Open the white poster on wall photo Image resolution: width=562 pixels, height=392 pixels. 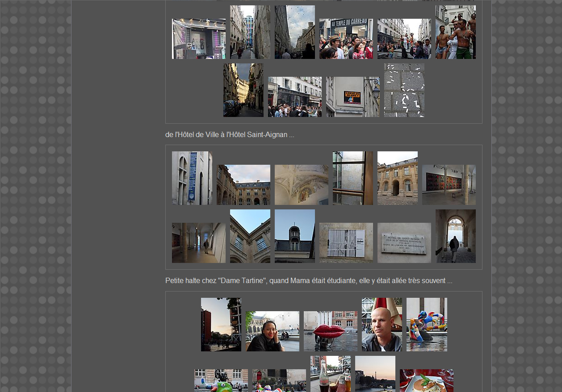346,243
